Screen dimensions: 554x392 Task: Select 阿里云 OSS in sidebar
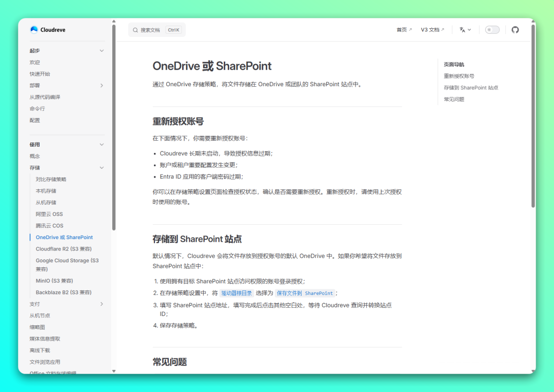(49, 214)
